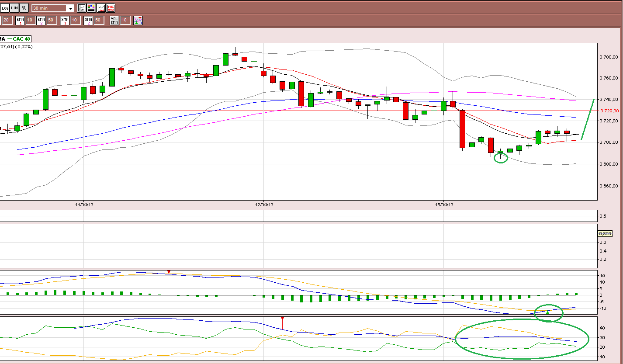
Task: Toggle the VOL EMA indicator
Action: [114, 20]
